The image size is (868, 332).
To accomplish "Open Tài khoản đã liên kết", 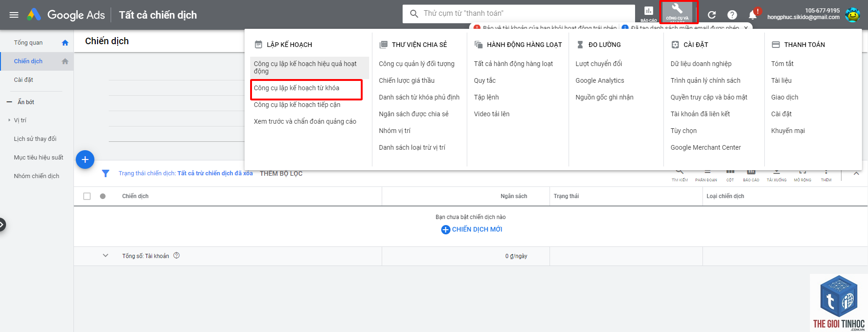I will (700, 114).
